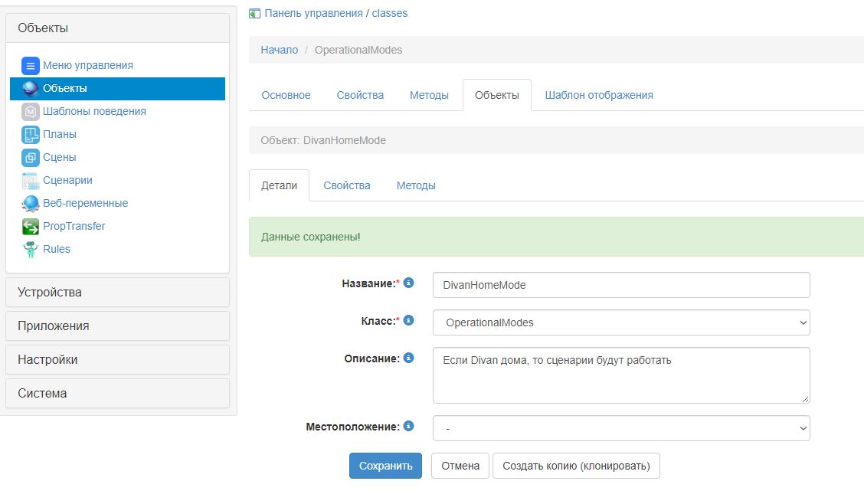Screen dimensions: 864x504
Task: Click Создать копию (клонировать) button
Action: tap(575, 466)
